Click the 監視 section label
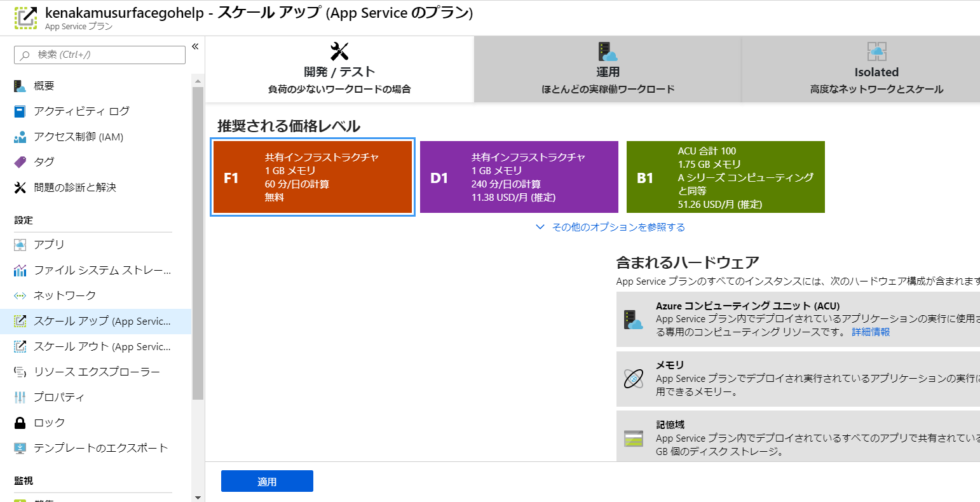Viewport: 980px width, 502px height. tap(24, 480)
